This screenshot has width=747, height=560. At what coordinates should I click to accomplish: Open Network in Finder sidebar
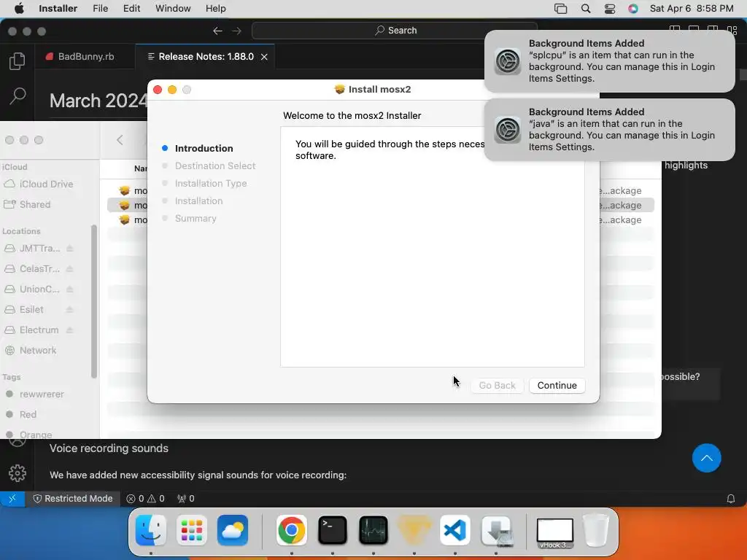(31, 351)
